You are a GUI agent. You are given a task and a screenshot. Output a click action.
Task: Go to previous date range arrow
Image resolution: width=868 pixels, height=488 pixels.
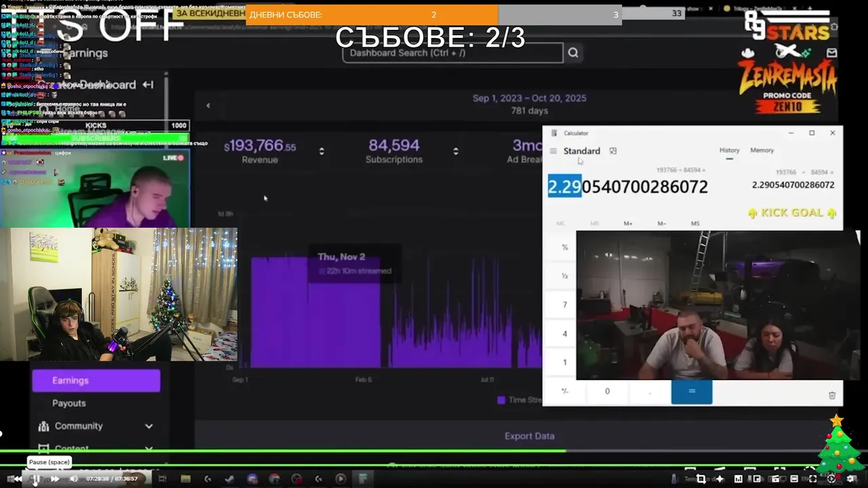coord(208,106)
